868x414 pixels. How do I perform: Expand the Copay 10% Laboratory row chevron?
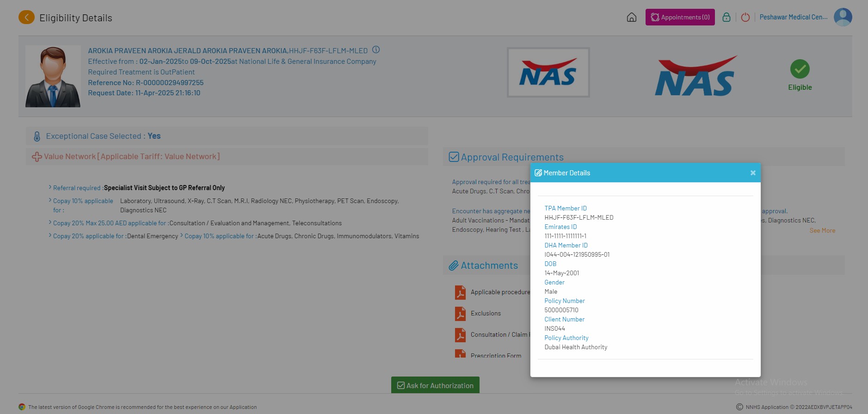click(50, 200)
